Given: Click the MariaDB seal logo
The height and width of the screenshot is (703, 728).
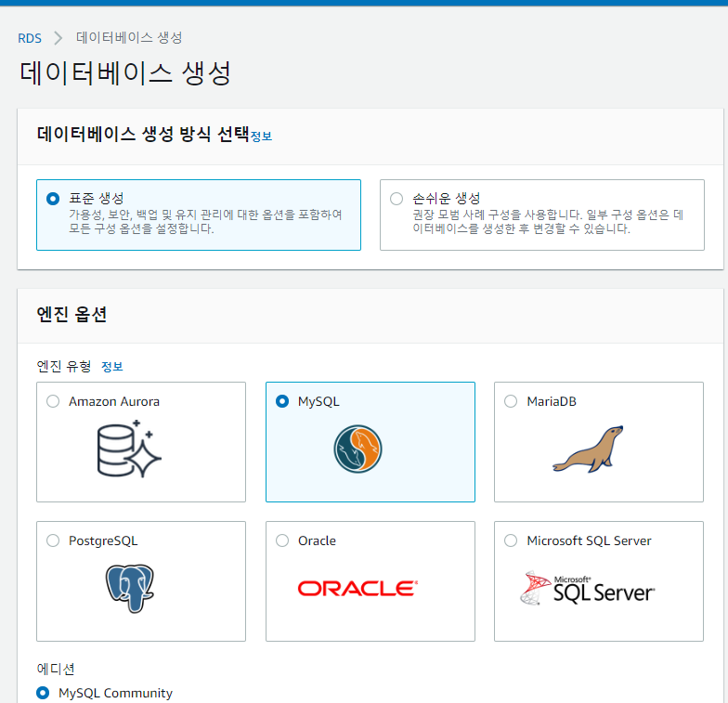Looking at the screenshot, I should pos(588,449).
